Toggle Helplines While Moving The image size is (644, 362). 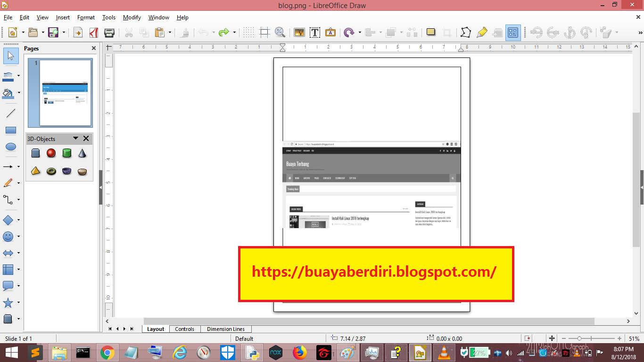click(264, 33)
